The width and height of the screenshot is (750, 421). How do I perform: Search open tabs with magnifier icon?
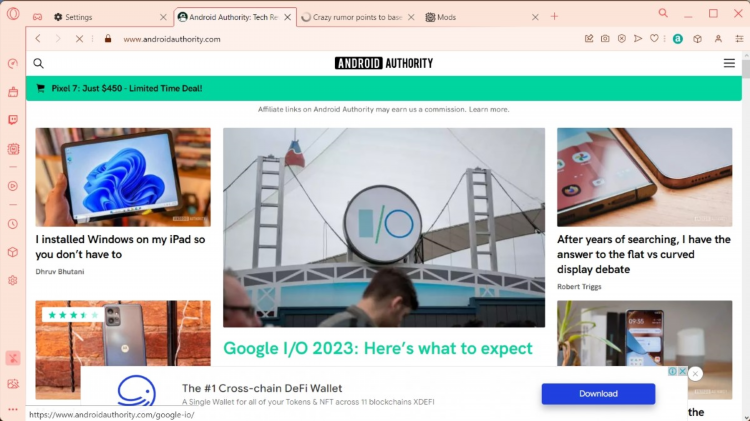(663, 13)
